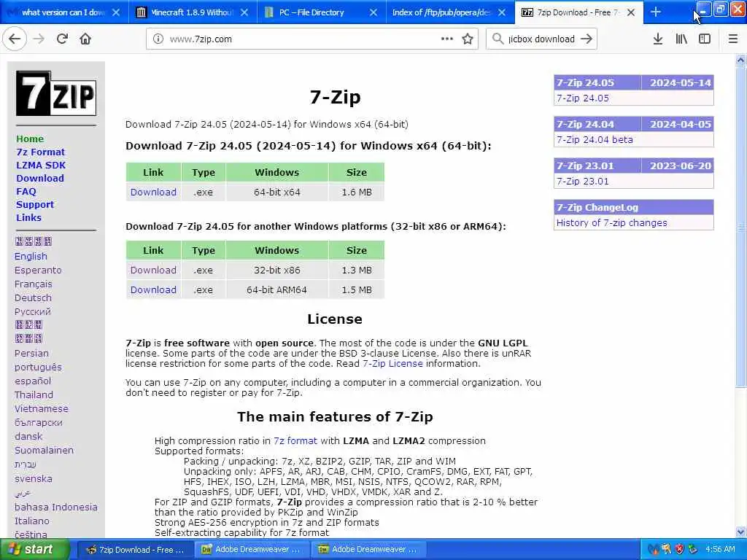The width and height of the screenshot is (747, 560).
Task: Toggle the sidebar view icon
Action: [705, 39]
